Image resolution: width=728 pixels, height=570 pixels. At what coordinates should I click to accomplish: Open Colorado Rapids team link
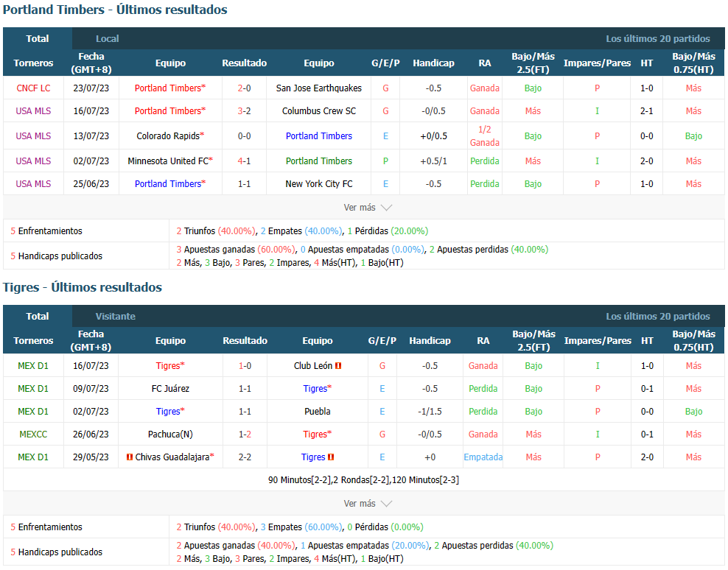point(167,136)
